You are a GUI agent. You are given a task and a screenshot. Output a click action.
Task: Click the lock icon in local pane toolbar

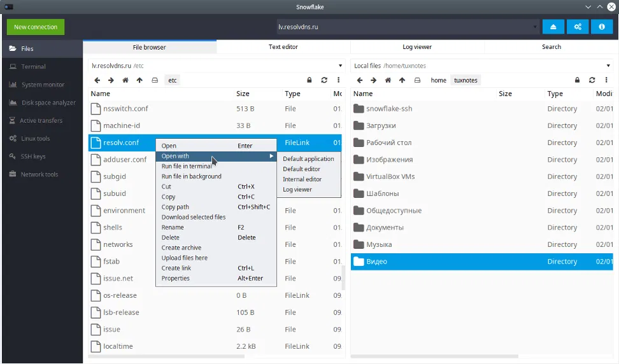click(577, 80)
